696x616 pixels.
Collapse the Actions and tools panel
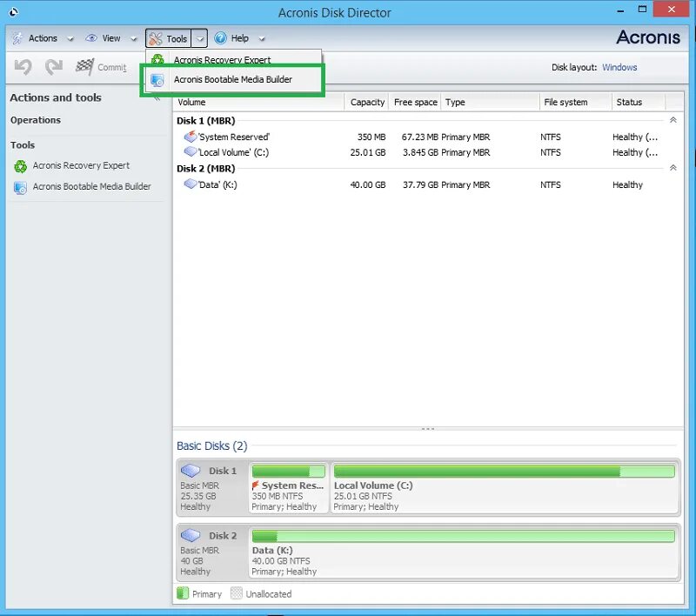point(157,98)
